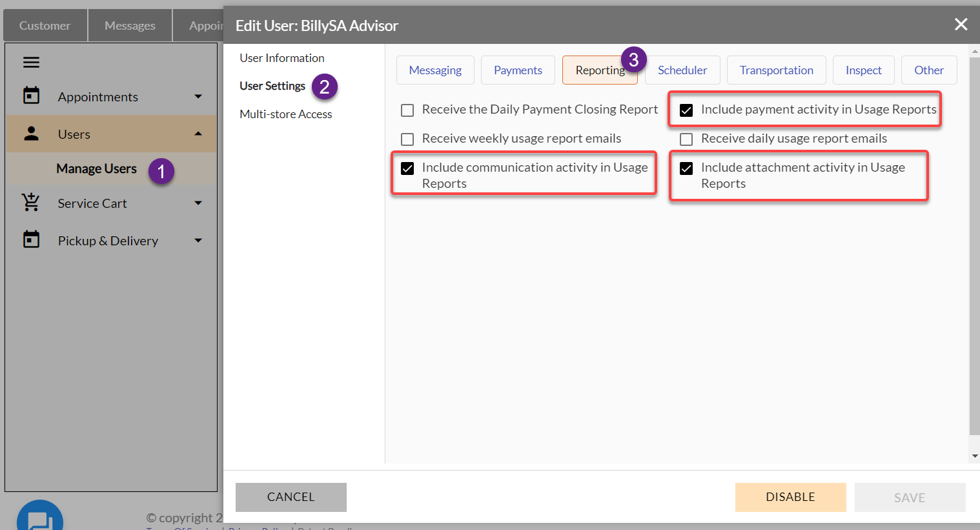Click the scrollbar down arrow
The height and width of the screenshot is (530, 980).
(x=975, y=456)
